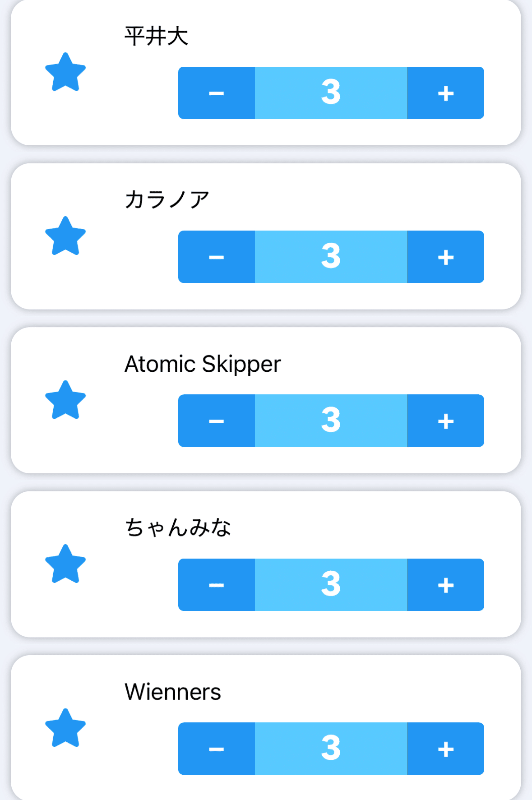This screenshot has height=800, width=532.
Task: Click the Atomic Skipper artist name
Action: click(203, 364)
